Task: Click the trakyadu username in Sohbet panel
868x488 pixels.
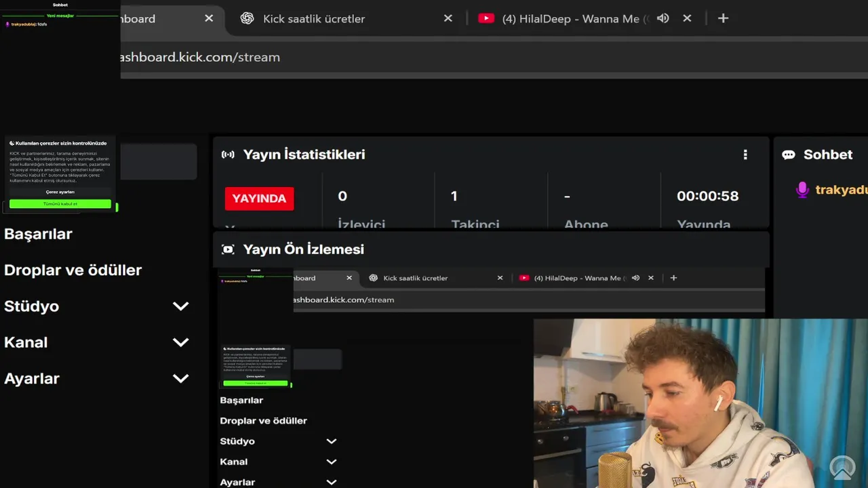Action: click(842, 190)
